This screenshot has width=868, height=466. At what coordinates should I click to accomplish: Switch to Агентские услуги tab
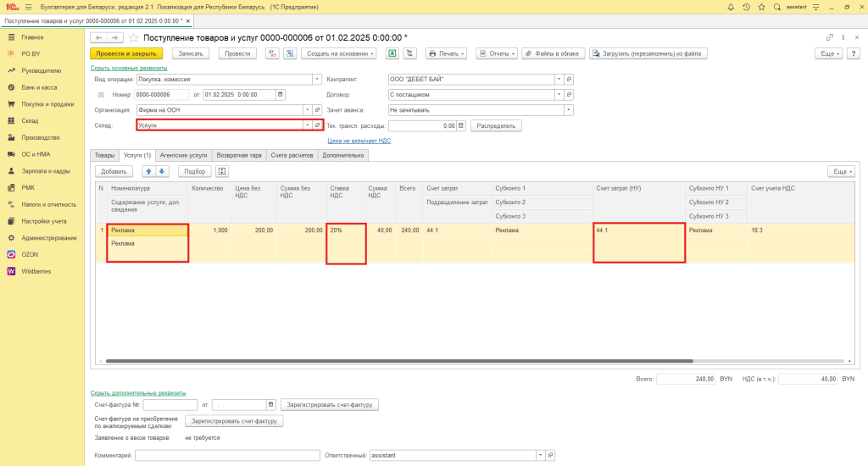184,156
